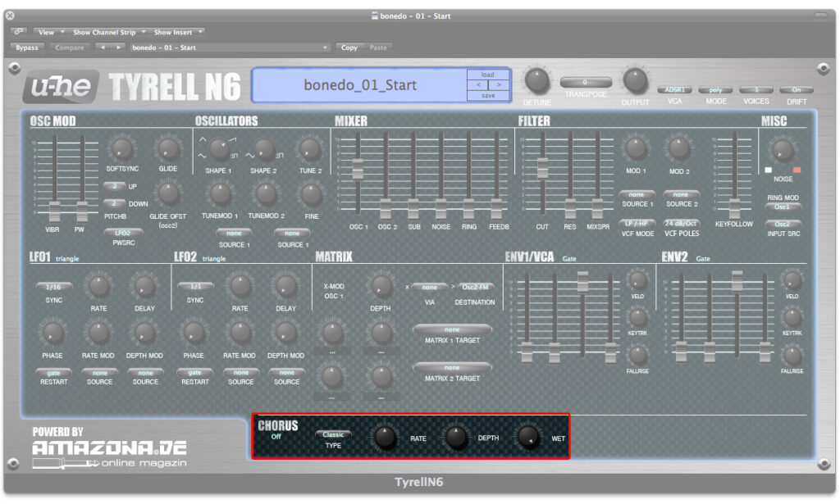This screenshot has width=840, height=504.
Task: Click the SHAPE 1 oscillator knob
Action: (x=218, y=150)
